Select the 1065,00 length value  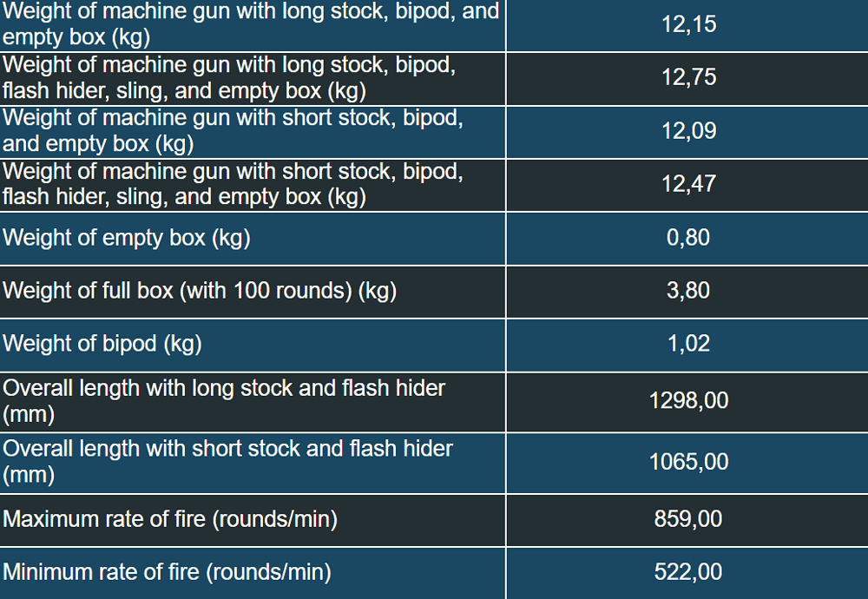click(x=688, y=462)
